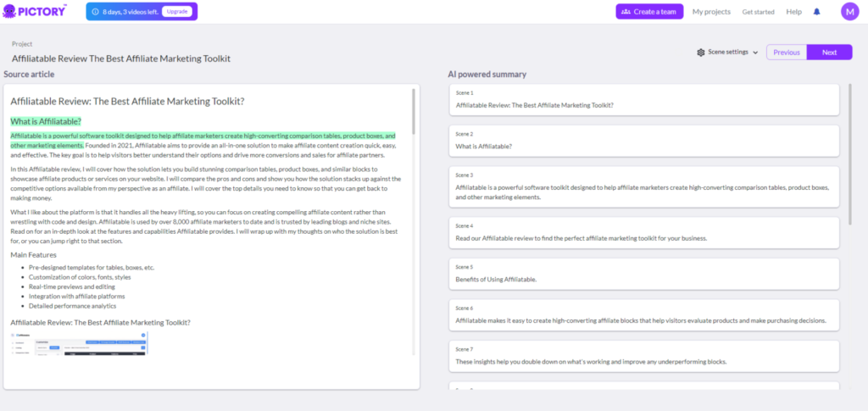Click article subheading above the thumbnail image
This screenshot has width=868, height=411.
[x=100, y=323]
